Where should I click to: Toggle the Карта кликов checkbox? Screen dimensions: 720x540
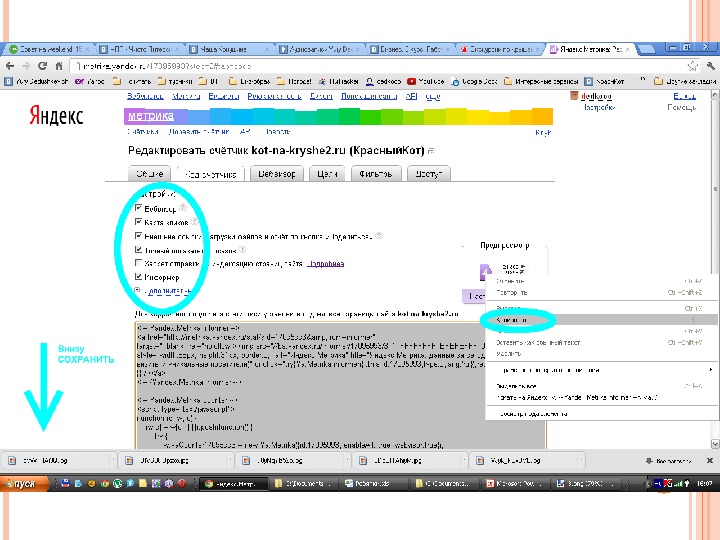click(138, 222)
